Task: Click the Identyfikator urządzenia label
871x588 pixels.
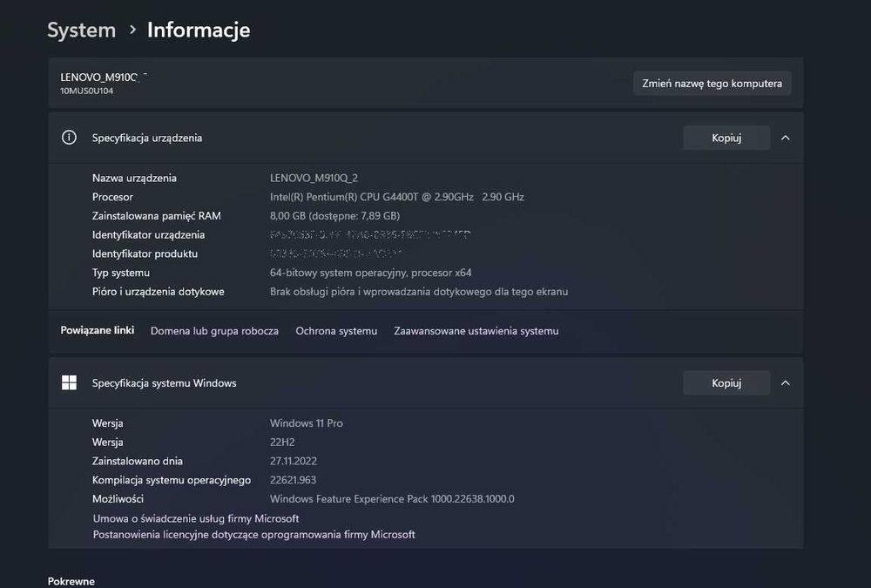Action: point(148,235)
